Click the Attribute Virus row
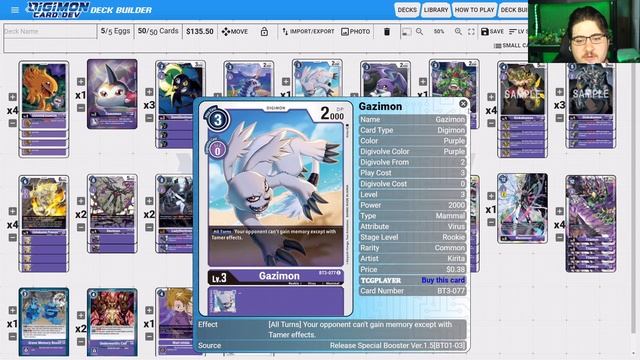 (412, 227)
